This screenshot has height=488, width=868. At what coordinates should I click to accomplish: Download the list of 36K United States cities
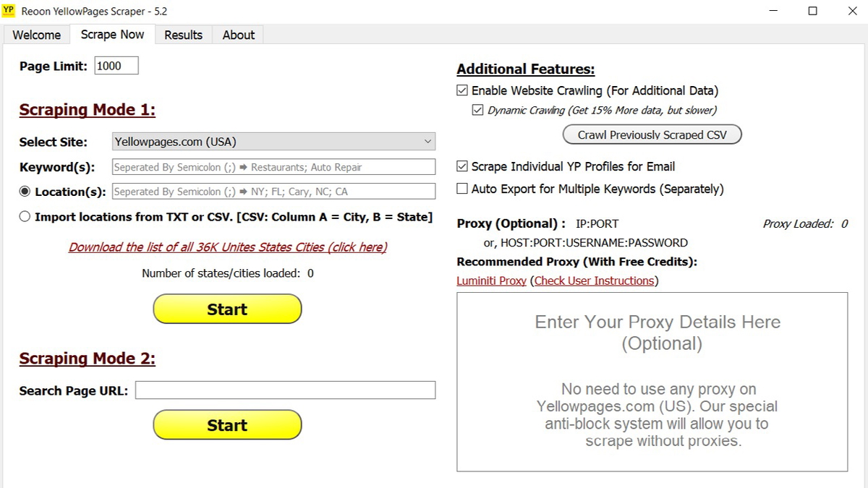pyautogui.click(x=227, y=248)
